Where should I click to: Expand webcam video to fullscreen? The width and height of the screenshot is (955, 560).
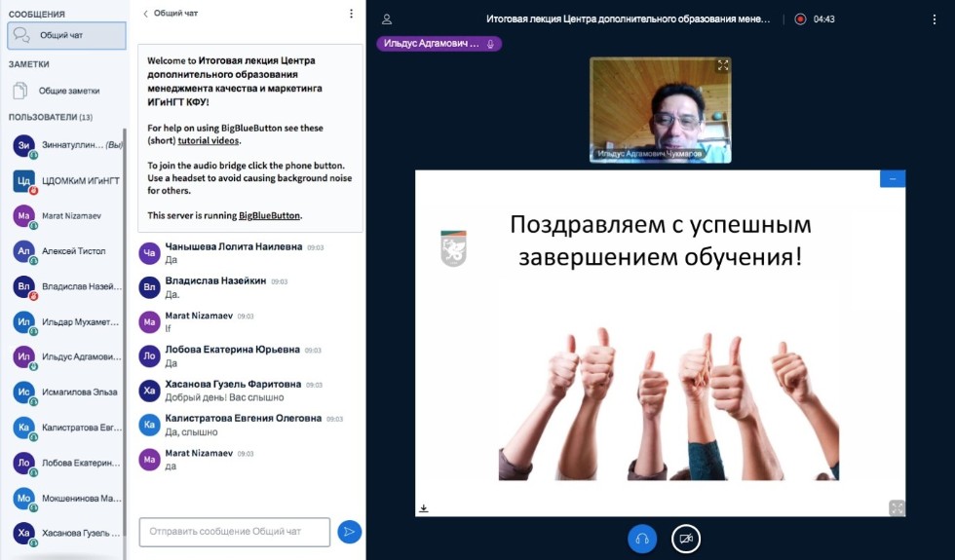[x=723, y=65]
